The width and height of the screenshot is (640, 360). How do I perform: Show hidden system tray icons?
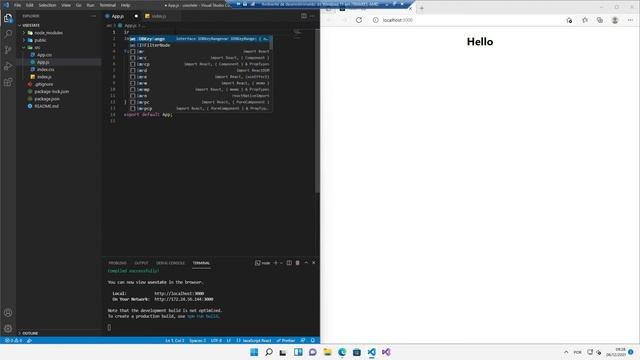click(x=566, y=352)
